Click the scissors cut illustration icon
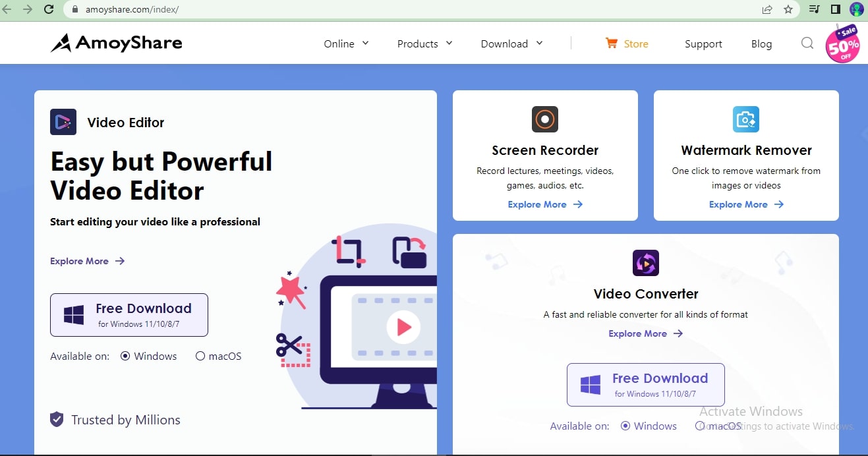This screenshot has height=456, width=868. click(293, 350)
